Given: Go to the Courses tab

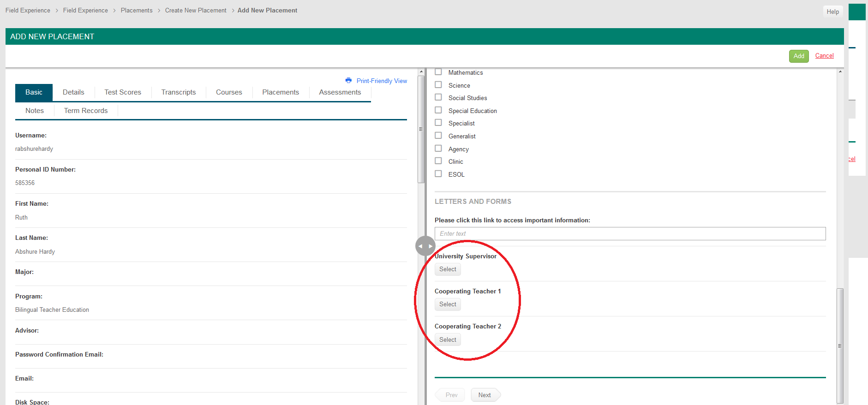Looking at the screenshot, I should pyautogui.click(x=229, y=92).
